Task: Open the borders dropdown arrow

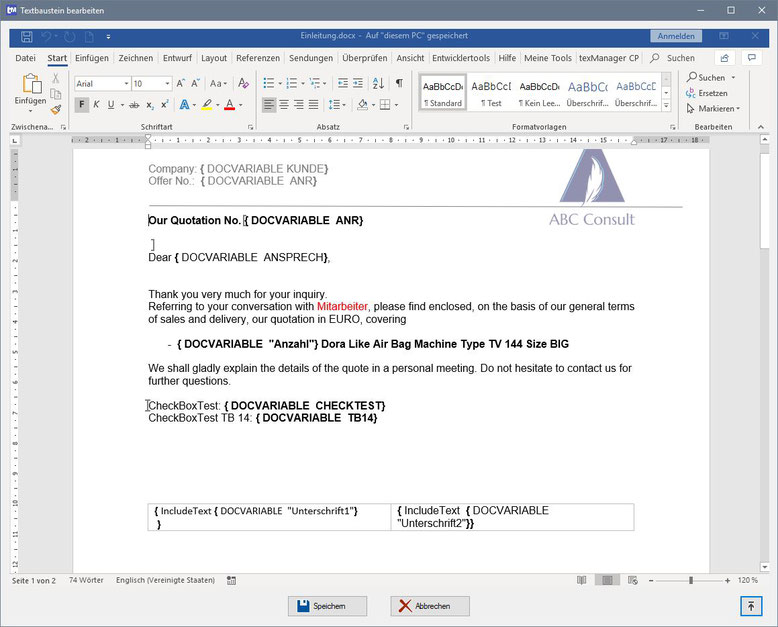Action: [x=396, y=105]
